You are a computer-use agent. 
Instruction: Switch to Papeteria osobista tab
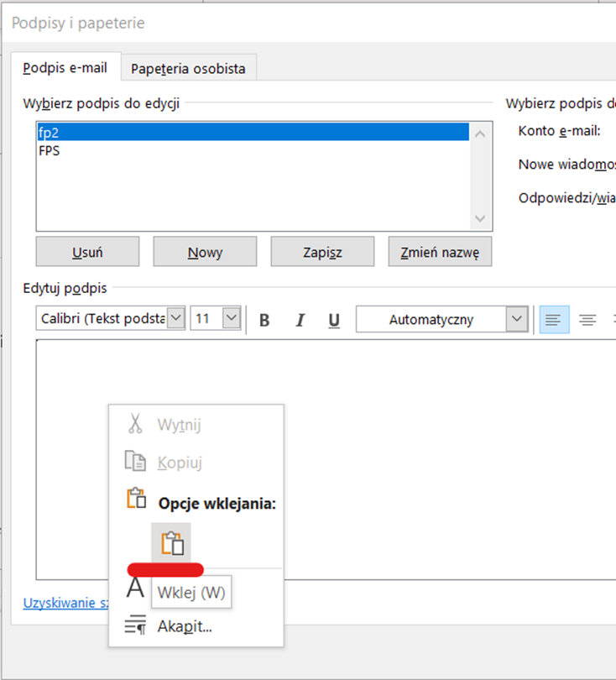[188, 68]
